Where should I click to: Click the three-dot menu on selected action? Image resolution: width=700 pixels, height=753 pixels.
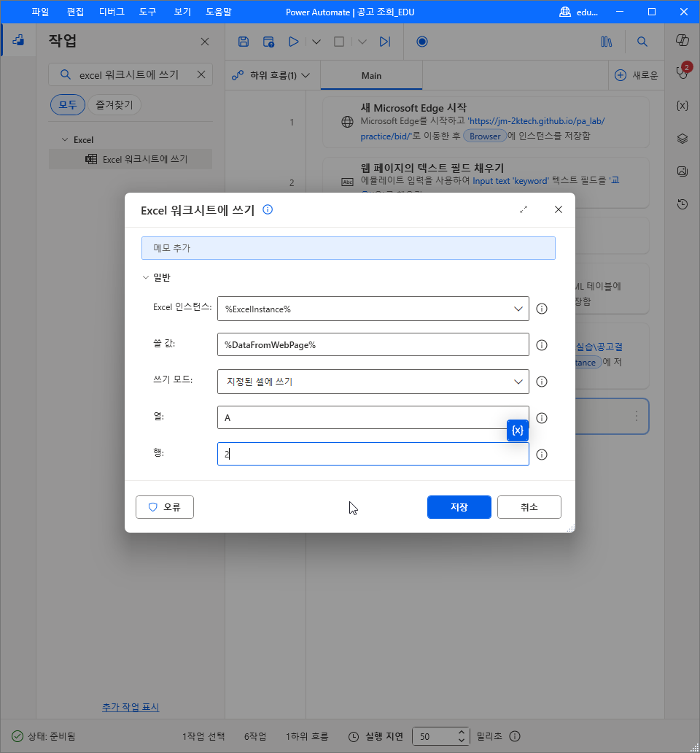coord(637,416)
